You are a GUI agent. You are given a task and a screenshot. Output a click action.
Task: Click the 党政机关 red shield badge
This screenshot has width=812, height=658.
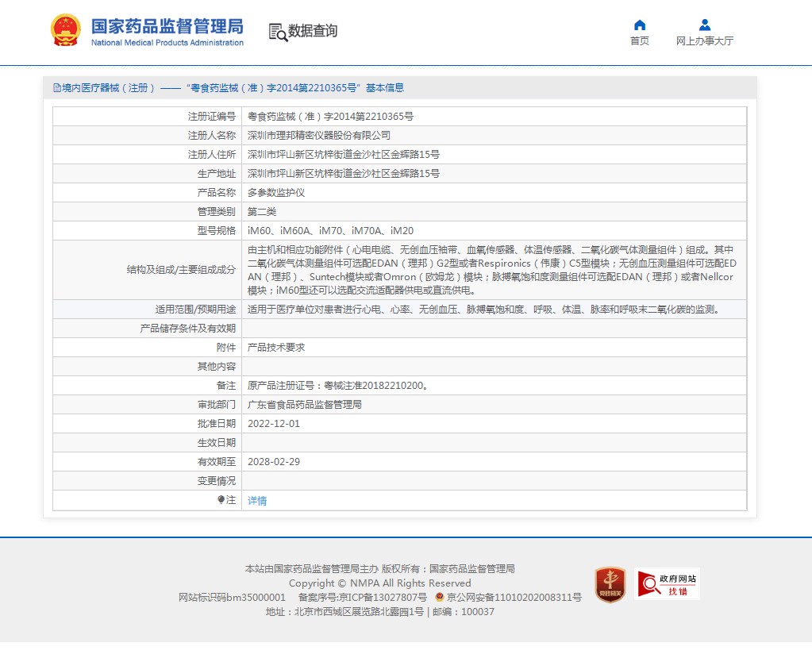tap(610, 584)
